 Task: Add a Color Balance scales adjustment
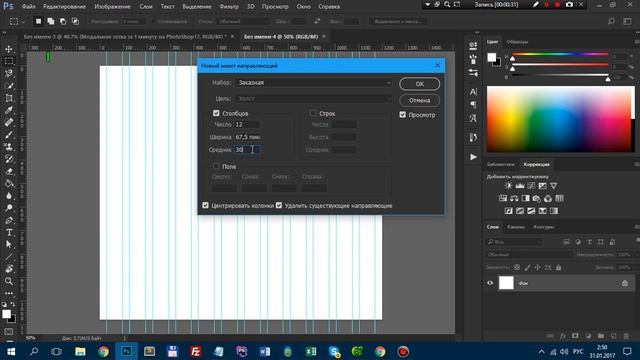point(514,198)
